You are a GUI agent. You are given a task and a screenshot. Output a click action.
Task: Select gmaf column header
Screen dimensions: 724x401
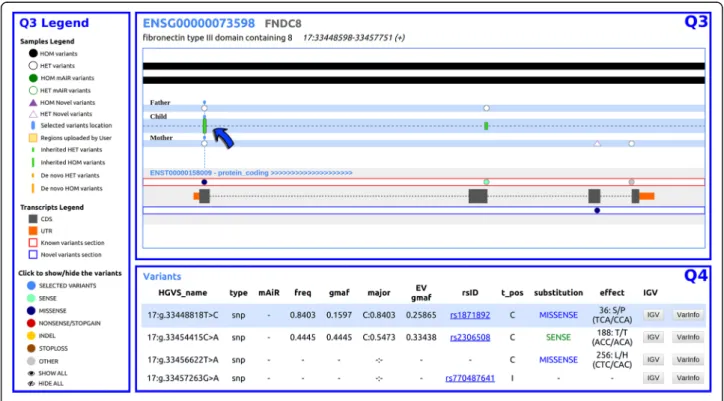(339, 293)
